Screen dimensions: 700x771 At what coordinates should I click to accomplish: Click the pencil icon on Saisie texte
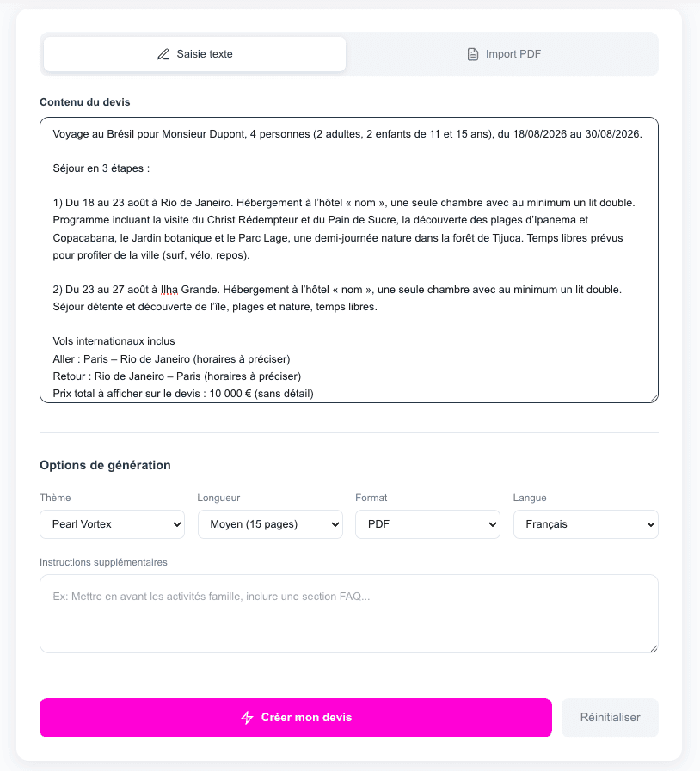[163, 54]
